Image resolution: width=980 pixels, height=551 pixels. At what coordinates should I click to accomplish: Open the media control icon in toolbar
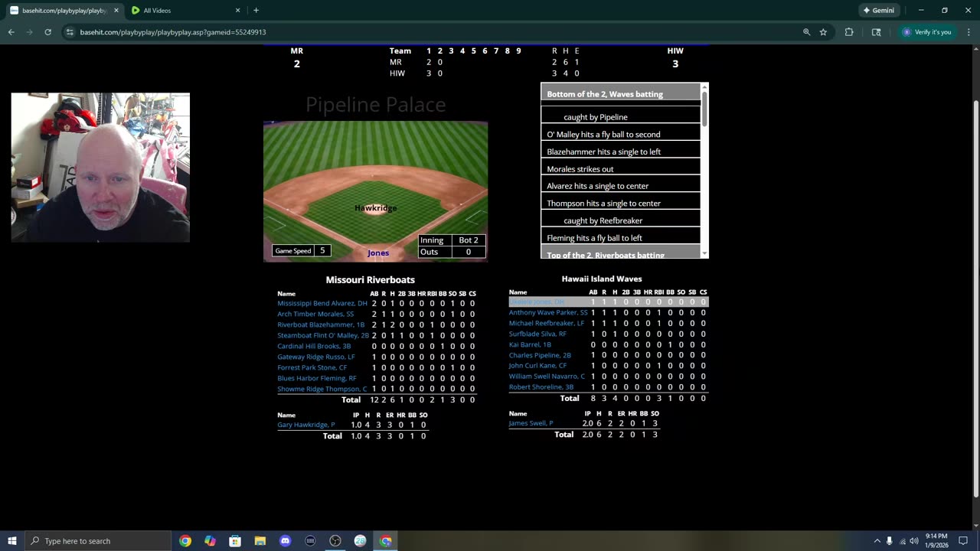[x=877, y=32]
